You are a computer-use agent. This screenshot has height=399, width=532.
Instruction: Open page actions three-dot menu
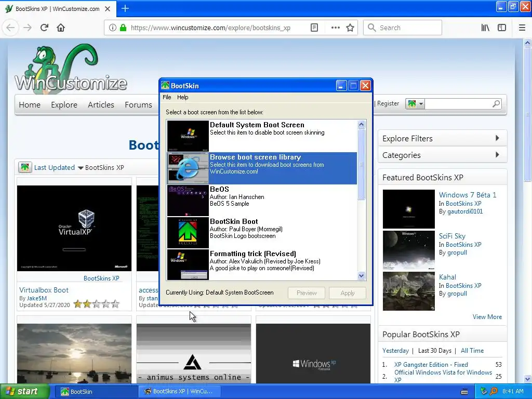pyautogui.click(x=335, y=28)
